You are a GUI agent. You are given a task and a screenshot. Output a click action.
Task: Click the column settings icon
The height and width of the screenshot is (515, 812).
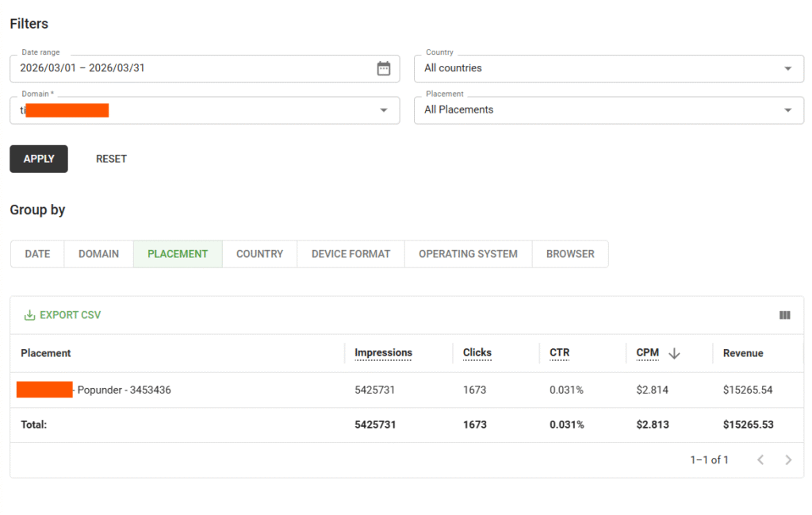click(784, 315)
